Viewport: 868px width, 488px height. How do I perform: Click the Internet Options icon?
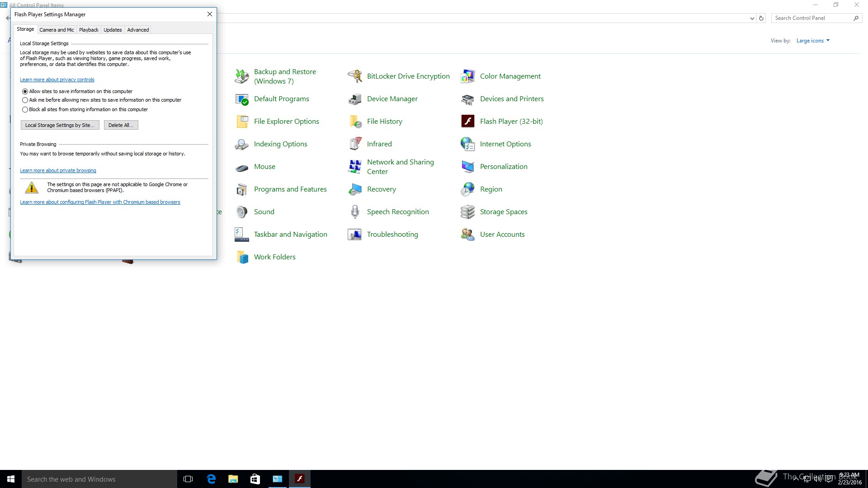coord(468,144)
